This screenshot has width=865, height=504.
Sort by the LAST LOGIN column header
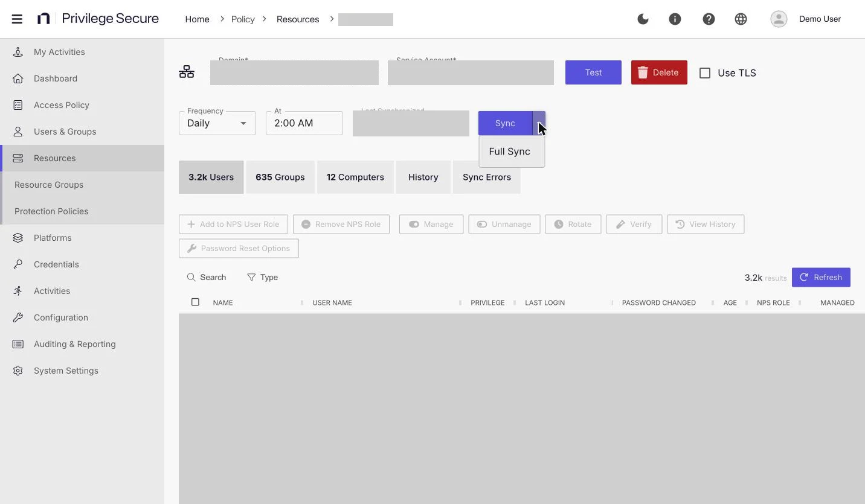coord(545,302)
